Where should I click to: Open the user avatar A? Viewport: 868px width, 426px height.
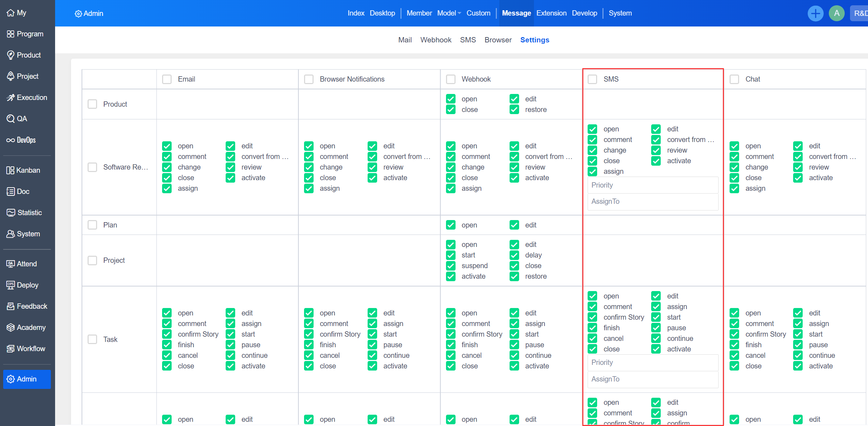[x=837, y=13]
